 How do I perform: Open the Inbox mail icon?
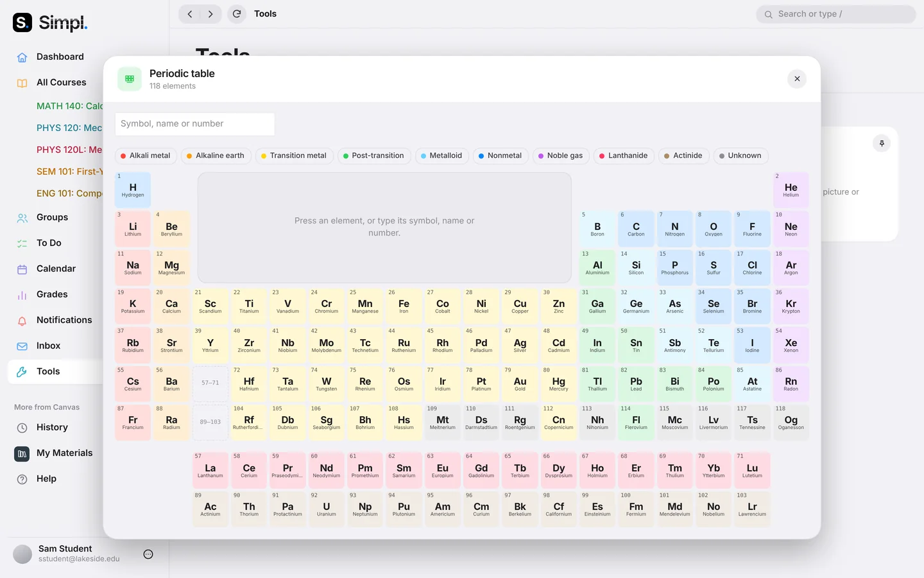(22, 346)
